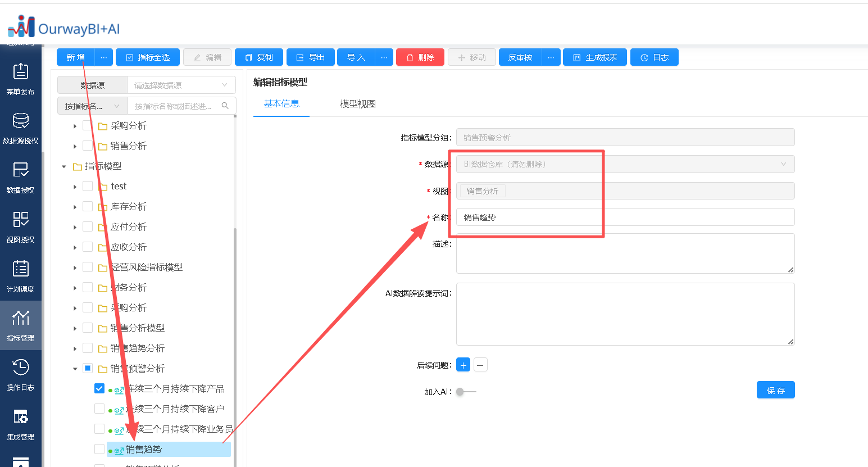Open more options beside the 反审核 button

(551, 57)
